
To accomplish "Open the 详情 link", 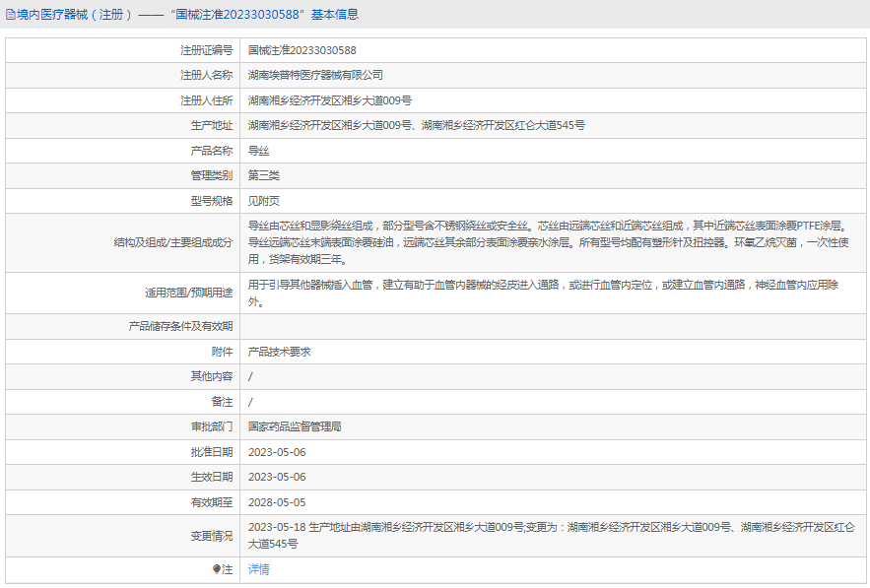I will [x=258, y=569].
